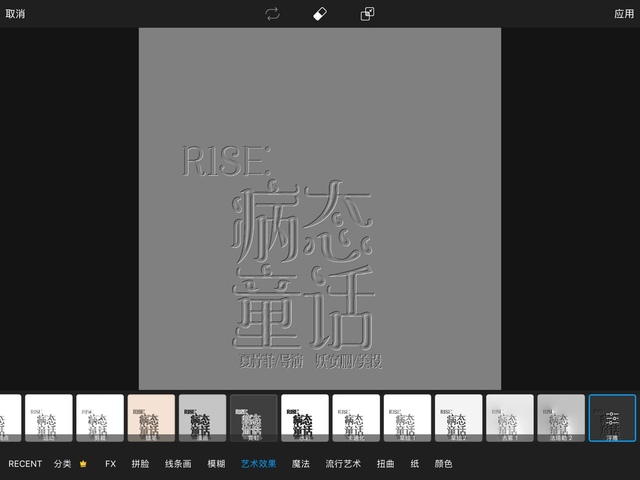This screenshot has height=480, width=640.
Task: Switch to the 扭曲 distort tab
Action: 386,464
